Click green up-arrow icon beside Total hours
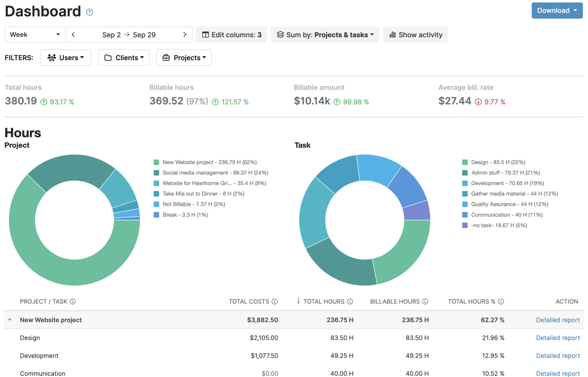The image size is (588, 377). pos(44,102)
